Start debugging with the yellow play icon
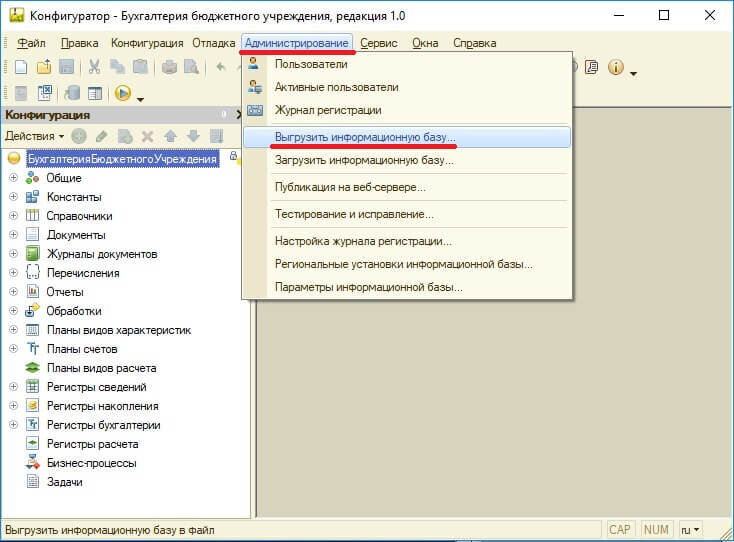Viewport: 734px width, 542px height. [123, 93]
